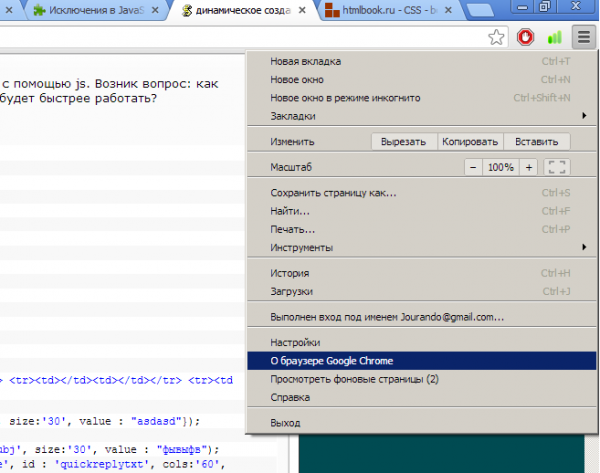Close the htmlbook.ru tab
The height and width of the screenshot is (473, 600).
pyautogui.click(x=448, y=10)
